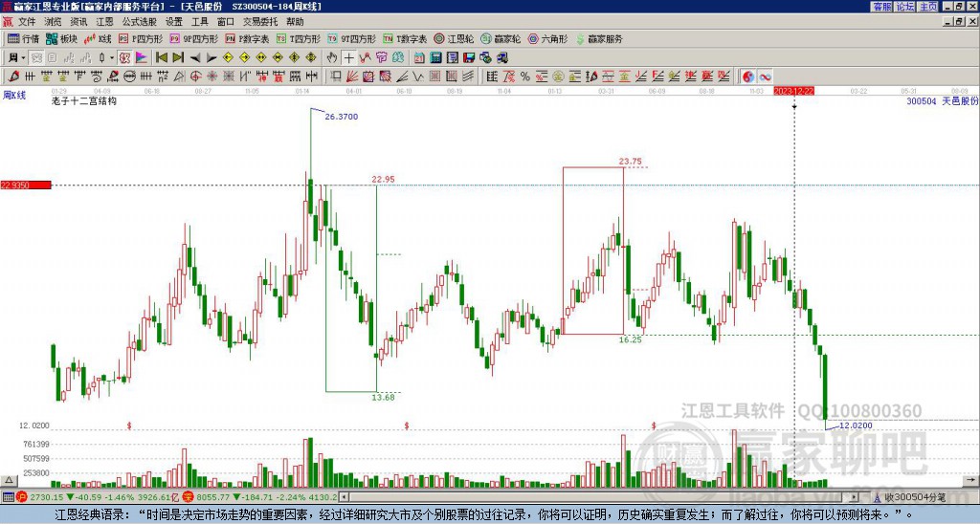Click the red floppy disk save icon
Screen dimensions: 980x524
[469, 58]
